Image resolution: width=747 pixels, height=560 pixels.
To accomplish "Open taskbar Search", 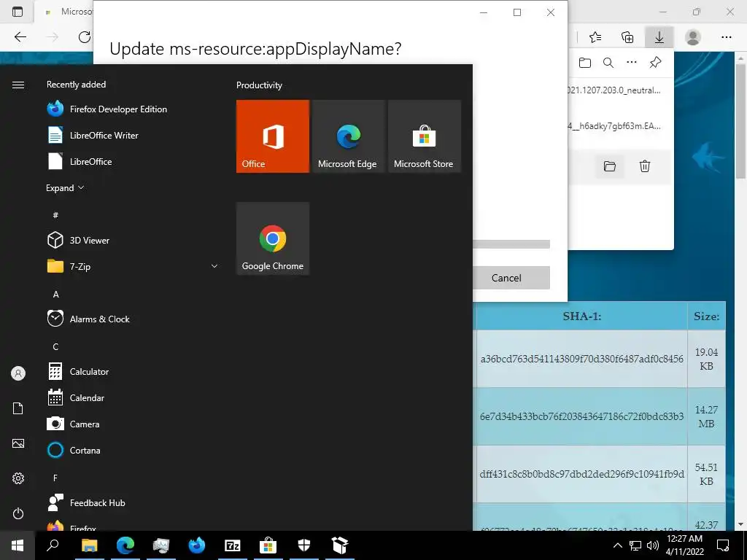I will (x=53, y=545).
